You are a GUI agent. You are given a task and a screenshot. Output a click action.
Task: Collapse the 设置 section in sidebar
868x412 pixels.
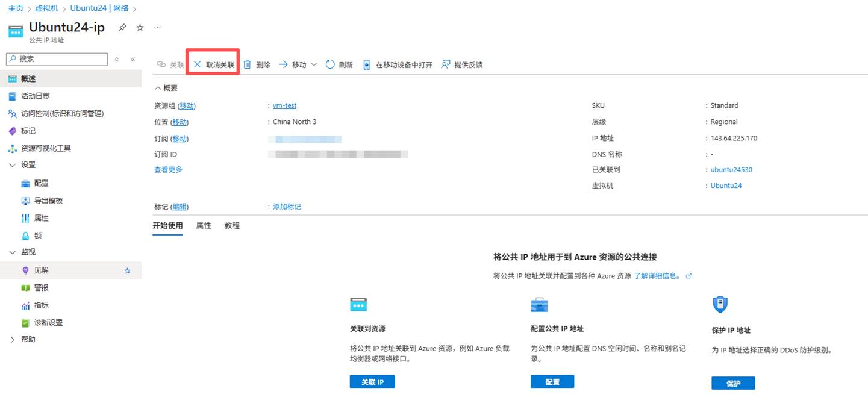click(x=13, y=165)
